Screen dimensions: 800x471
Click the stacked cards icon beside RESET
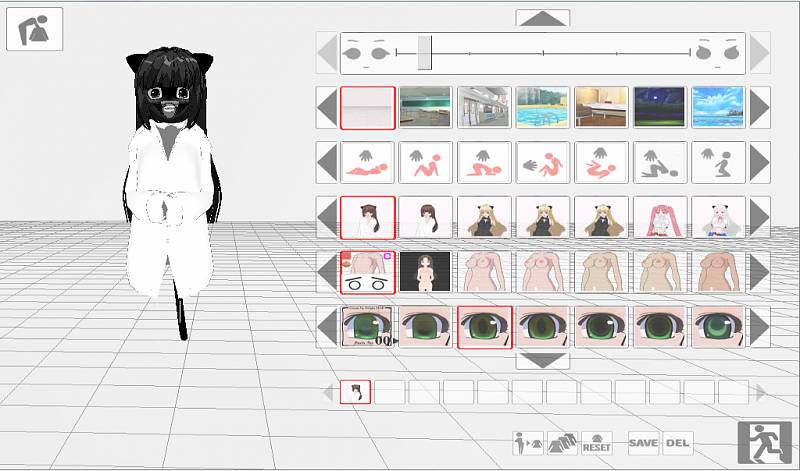(562, 443)
